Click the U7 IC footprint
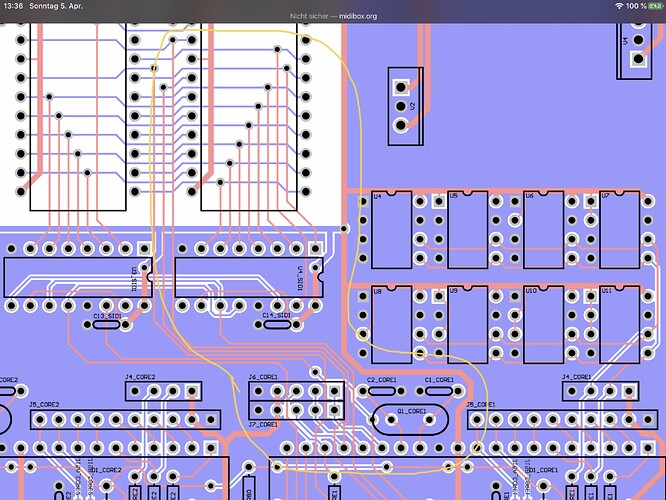Screen dimensions: 666x500 (620, 230)
